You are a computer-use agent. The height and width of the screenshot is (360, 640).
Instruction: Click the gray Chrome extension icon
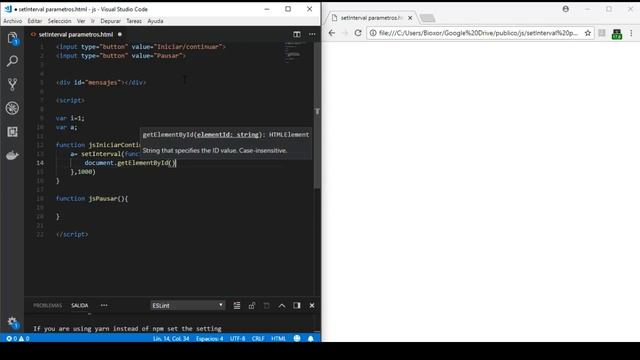click(x=602, y=33)
